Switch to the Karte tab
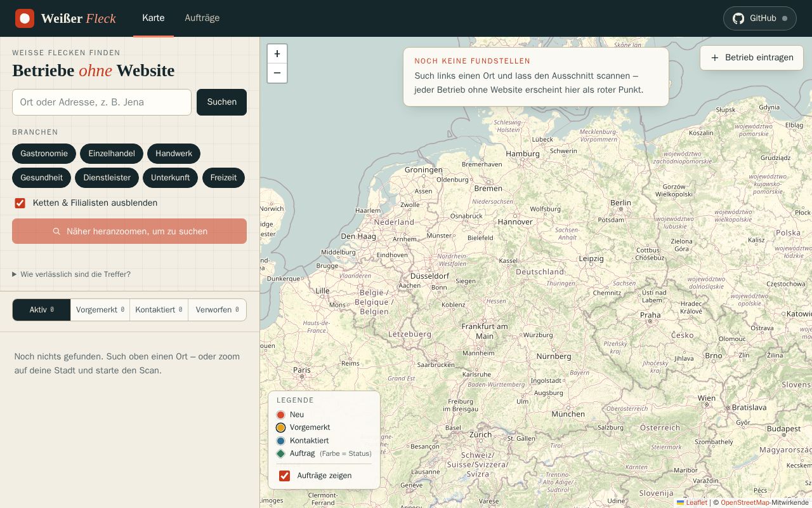 [x=154, y=18]
